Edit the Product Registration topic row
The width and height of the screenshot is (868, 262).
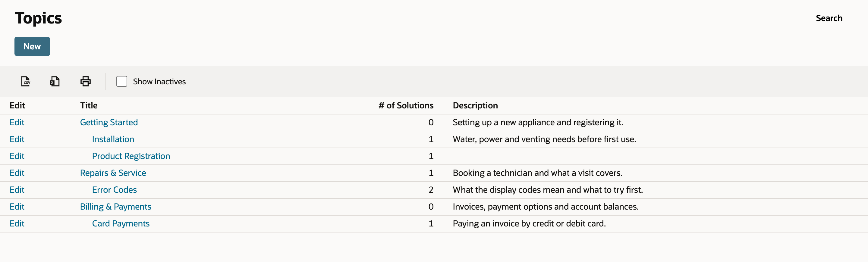click(x=17, y=156)
